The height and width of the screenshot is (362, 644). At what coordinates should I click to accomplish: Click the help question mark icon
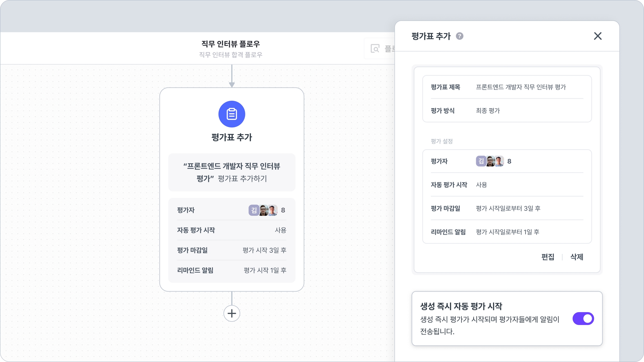point(459,36)
